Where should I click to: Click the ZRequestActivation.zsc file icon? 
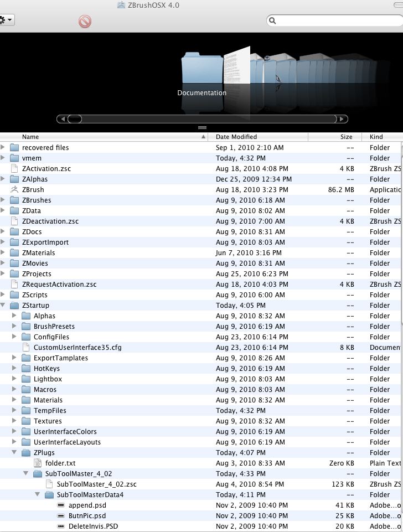click(14, 285)
